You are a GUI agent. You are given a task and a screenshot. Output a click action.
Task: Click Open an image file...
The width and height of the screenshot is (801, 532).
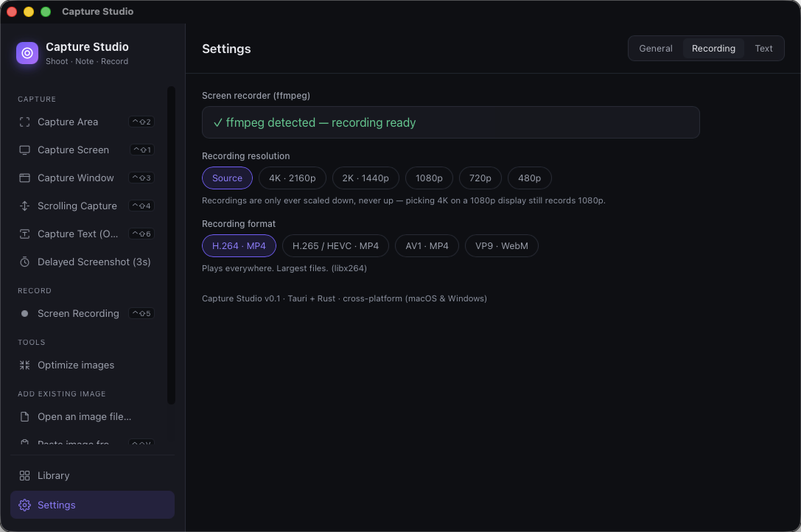point(87,417)
